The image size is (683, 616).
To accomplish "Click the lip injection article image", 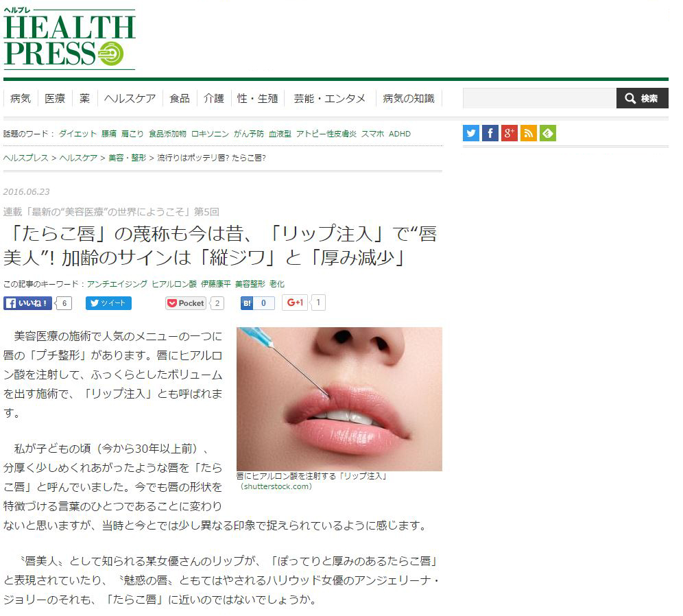I will (x=339, y=399).
